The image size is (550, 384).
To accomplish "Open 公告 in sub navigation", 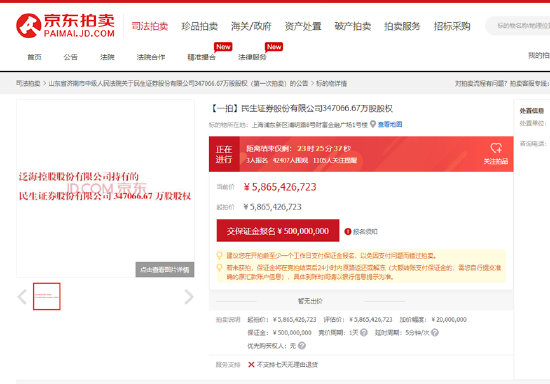I will click(71, 57).
